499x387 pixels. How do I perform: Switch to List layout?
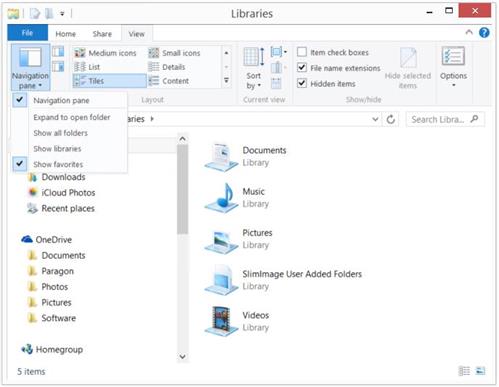pos(87,67)
